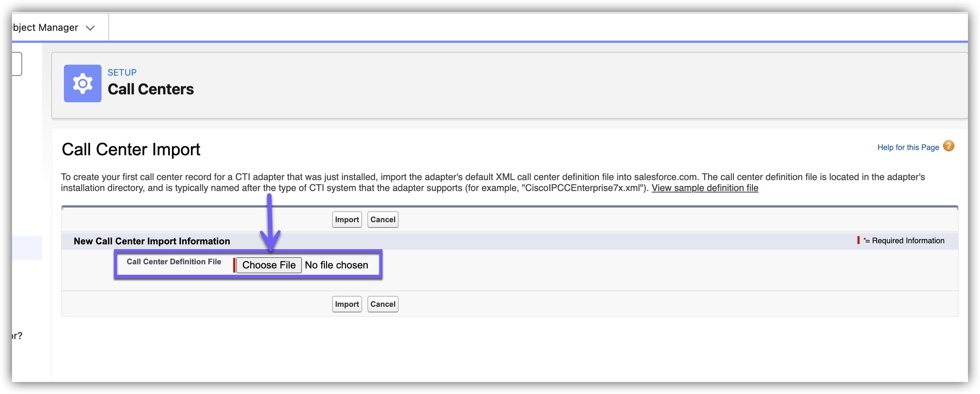The height and width of the screenshot is (394, 980).
Task: Click the Choose File button
Action: pos(269,265)
